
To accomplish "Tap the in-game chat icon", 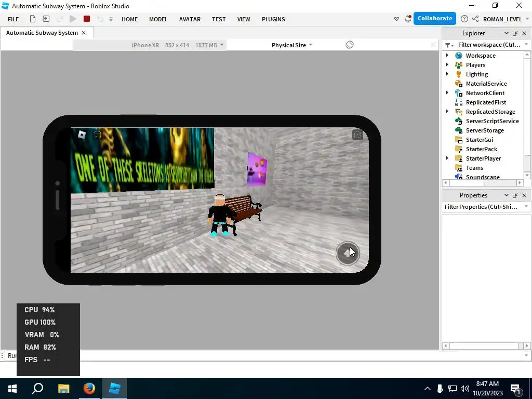I will (x=97, y=135).
